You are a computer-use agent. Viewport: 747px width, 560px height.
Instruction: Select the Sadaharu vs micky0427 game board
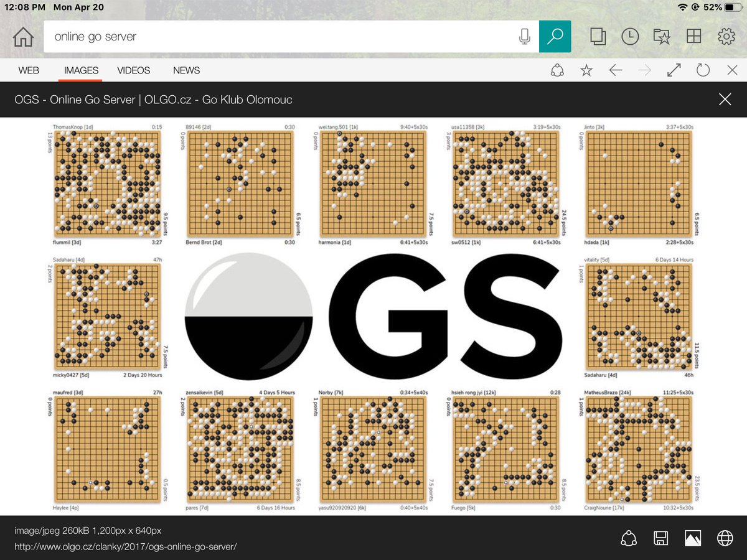pyautogui.click(x=107, y=316)
